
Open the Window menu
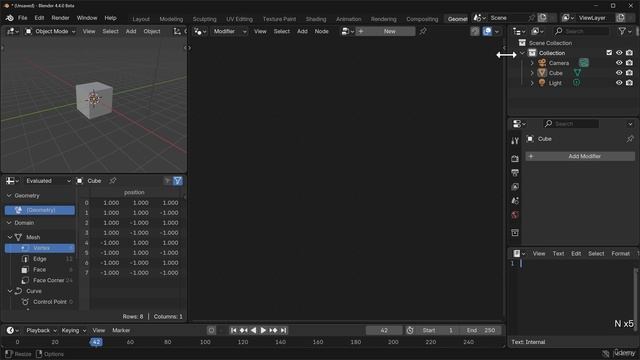[x=87, y=18]
